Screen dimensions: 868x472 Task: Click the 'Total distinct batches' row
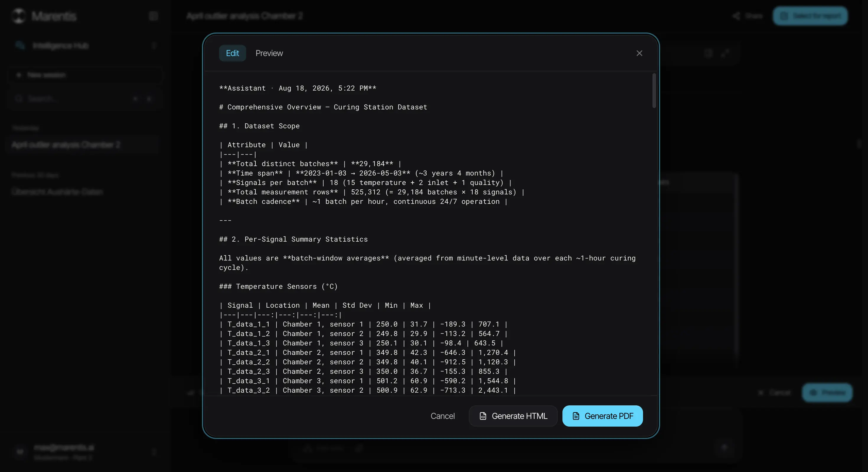[x=310, y=164]
